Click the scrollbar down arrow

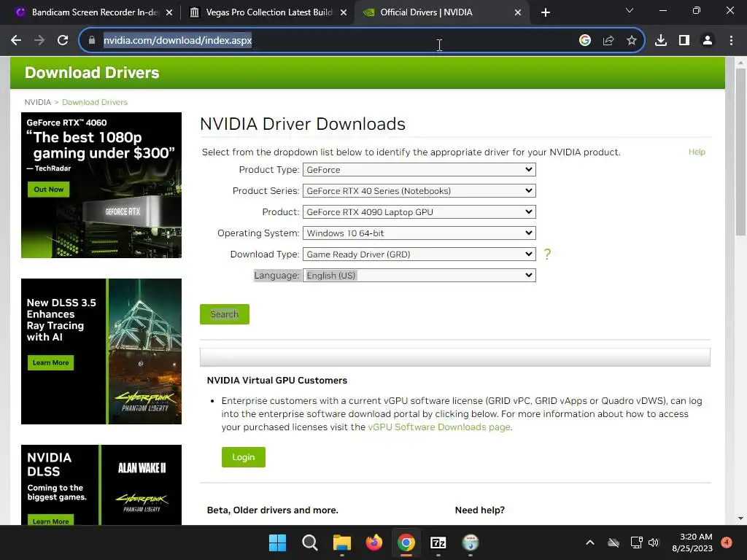740,518
